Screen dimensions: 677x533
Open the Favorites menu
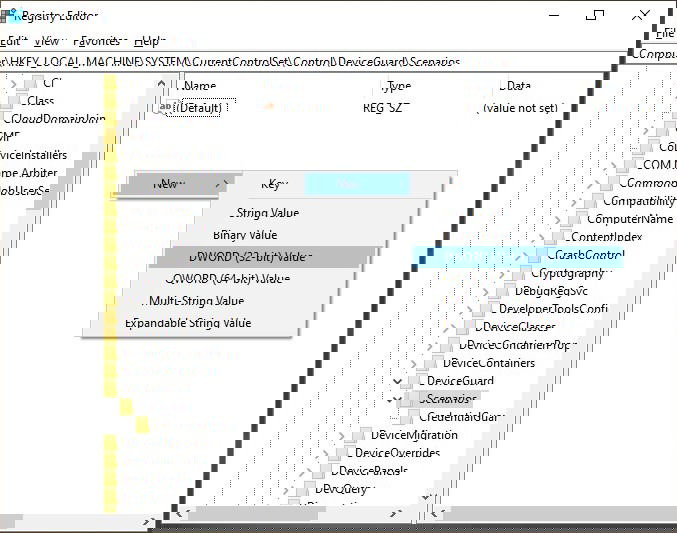98,41
